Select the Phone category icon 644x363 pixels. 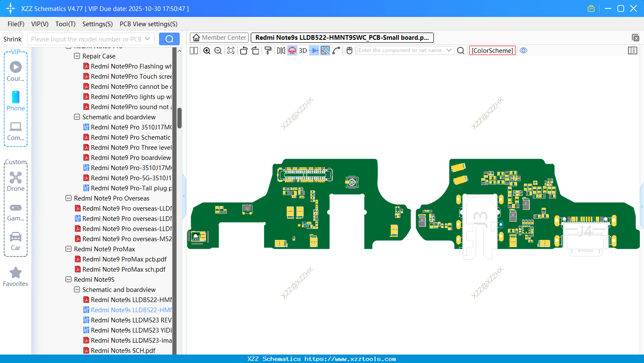point(16,101)
